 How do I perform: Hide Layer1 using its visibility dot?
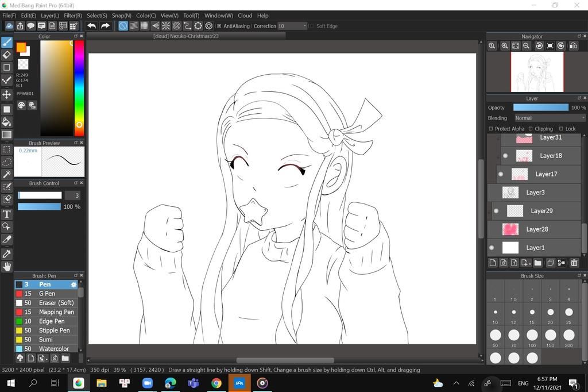tap(492, 247)
